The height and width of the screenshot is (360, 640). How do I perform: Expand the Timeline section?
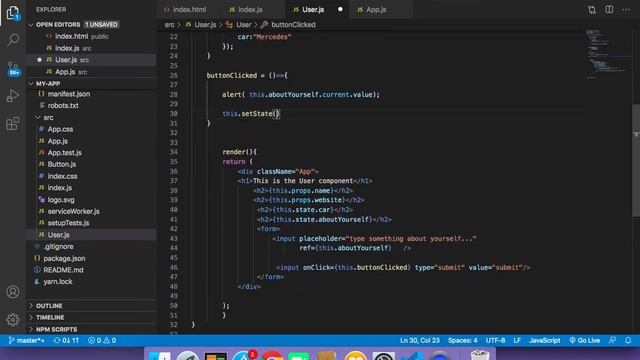pyautogui.click(x=50, y=317)
